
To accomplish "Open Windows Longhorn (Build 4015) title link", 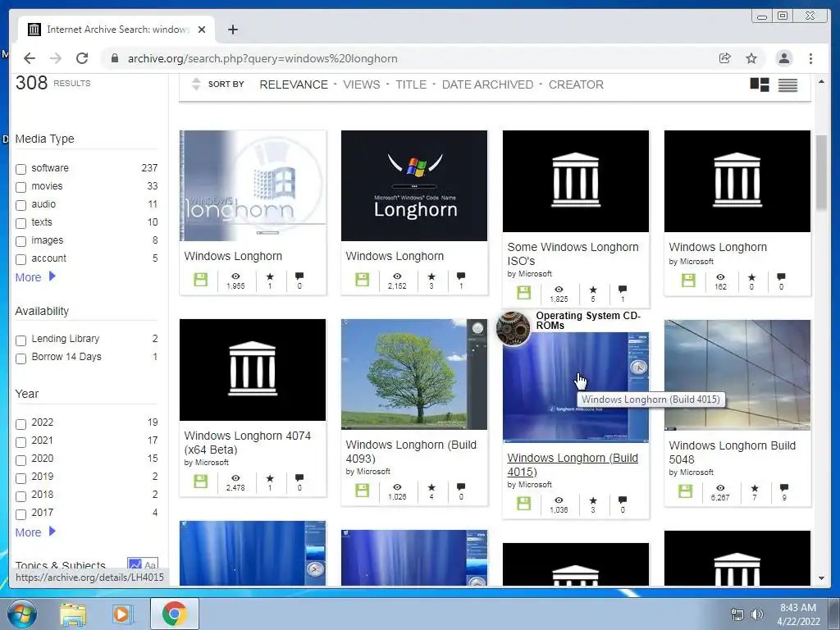I will point(572,464).
